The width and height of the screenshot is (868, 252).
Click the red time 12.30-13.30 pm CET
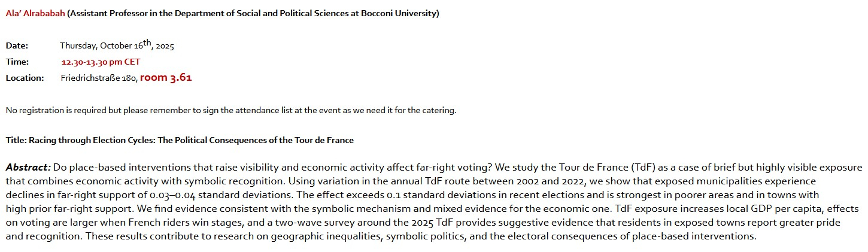tap(101, 62)
